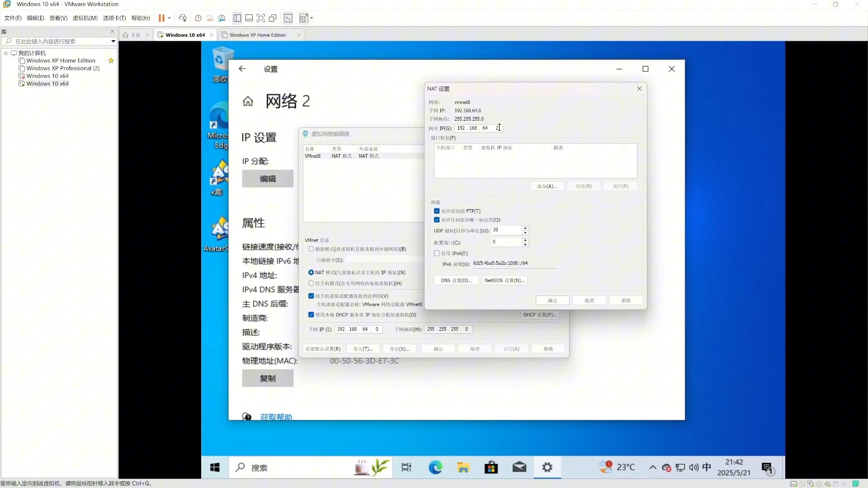Open the 查看(V) menu

[x=58, y=18]
